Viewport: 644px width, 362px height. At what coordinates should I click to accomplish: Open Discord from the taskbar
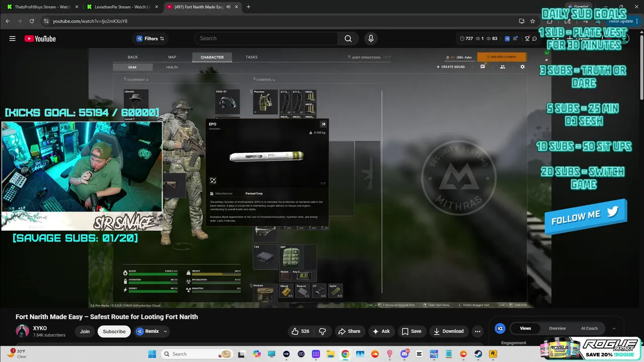[x=405, y=354]
